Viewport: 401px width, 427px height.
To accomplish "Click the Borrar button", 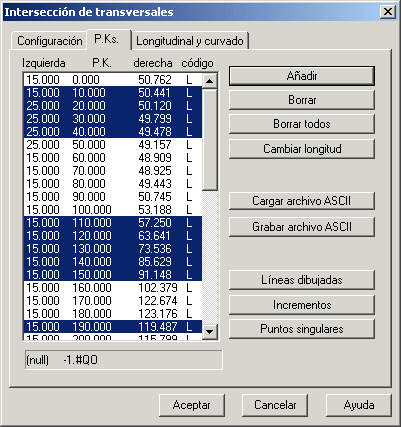I will click(x=302, y=100).
